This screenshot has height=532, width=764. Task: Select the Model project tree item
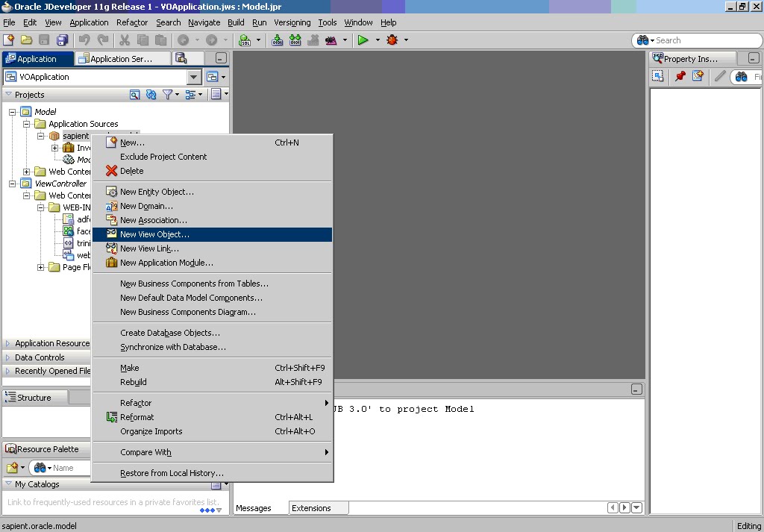46,112
